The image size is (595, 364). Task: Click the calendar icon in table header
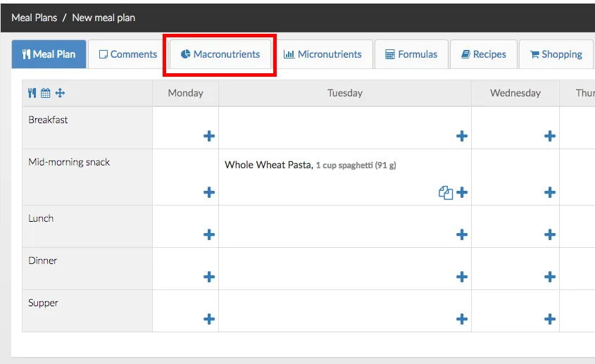click(x=46, y=93)
